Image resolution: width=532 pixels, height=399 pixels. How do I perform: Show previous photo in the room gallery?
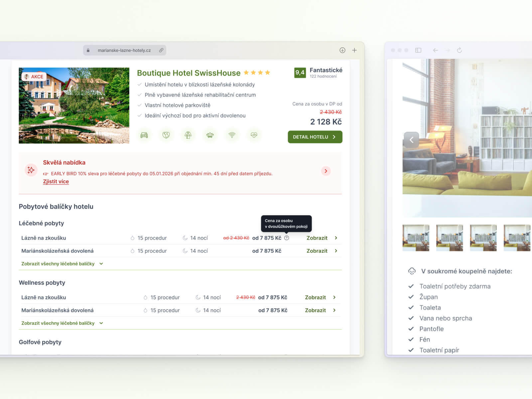pyautogui.click(x=411, y=140)
